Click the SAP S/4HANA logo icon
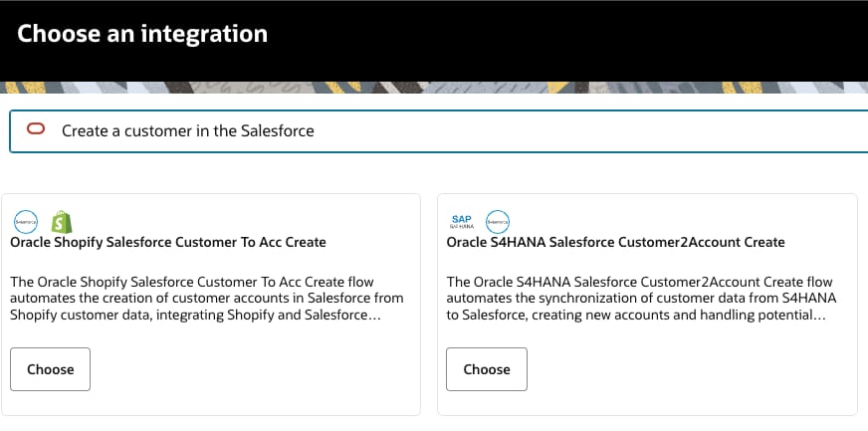The height and width of the screenshot is (431, 868). (461, 220)
